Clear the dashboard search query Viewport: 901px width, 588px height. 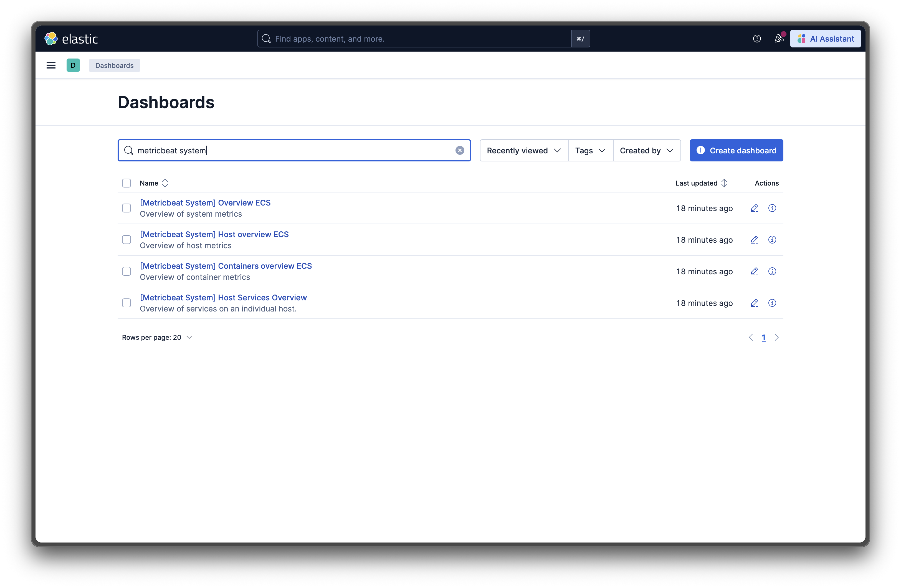click(x=460, y=150)
